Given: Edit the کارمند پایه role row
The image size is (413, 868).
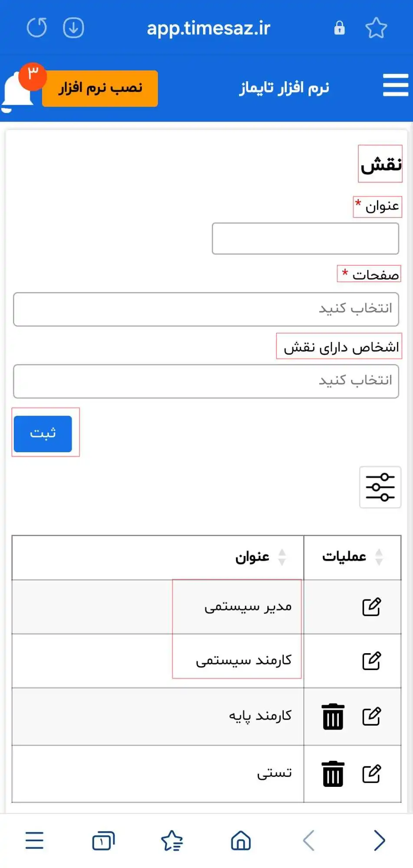Looking at the screenshot, I should pyautogui.click(x=371, y=716).
